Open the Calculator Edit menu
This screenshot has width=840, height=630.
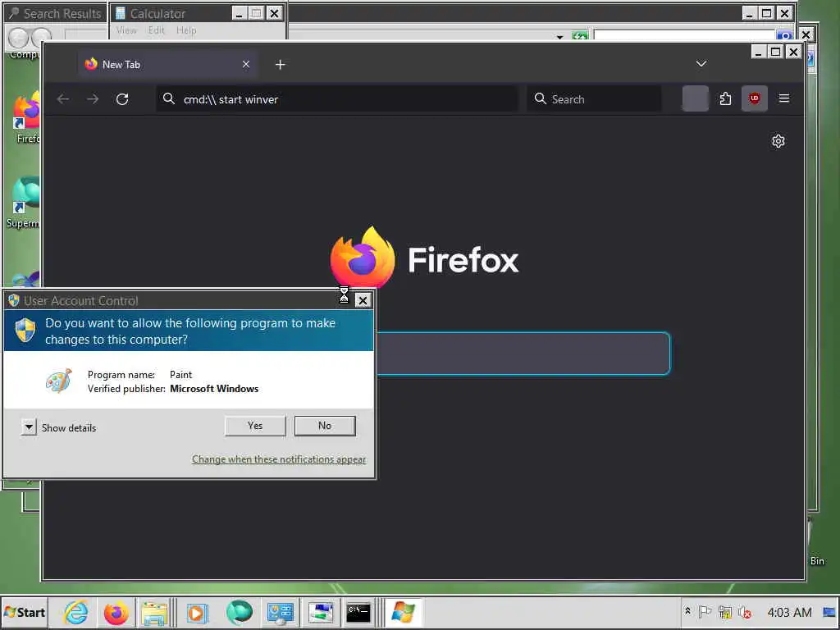157,30
